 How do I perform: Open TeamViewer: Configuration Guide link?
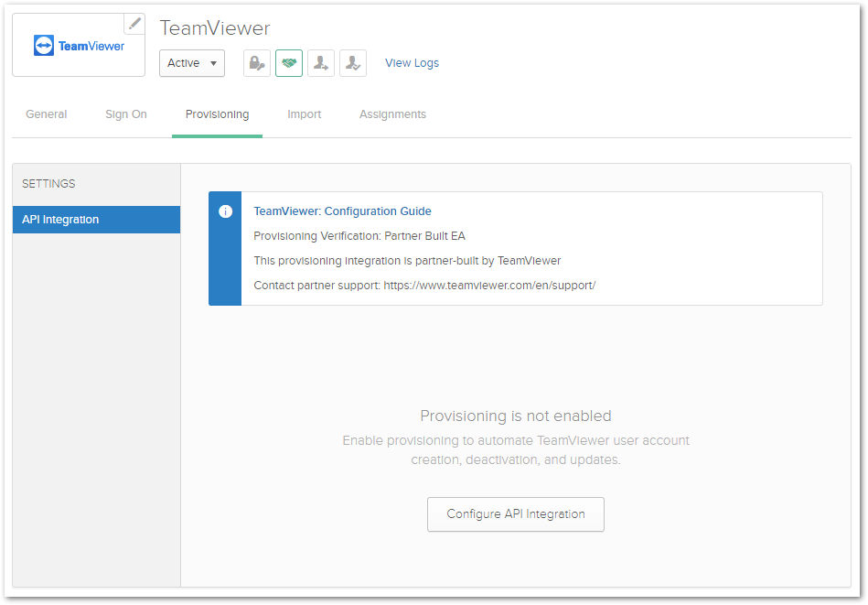342,211
